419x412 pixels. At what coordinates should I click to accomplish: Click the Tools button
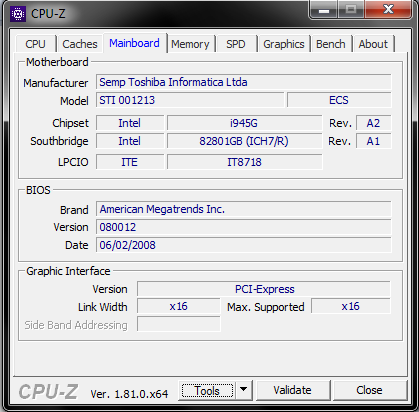(x=207, y=390)
